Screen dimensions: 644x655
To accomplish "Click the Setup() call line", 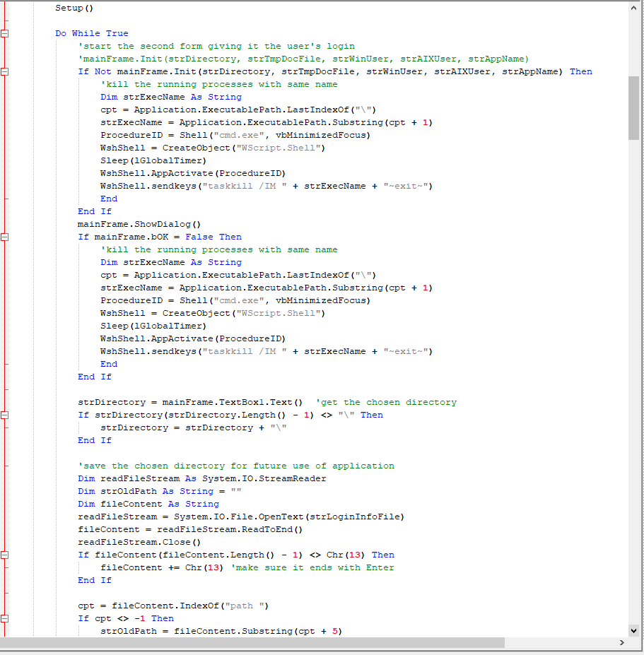I will click(74, 8).
